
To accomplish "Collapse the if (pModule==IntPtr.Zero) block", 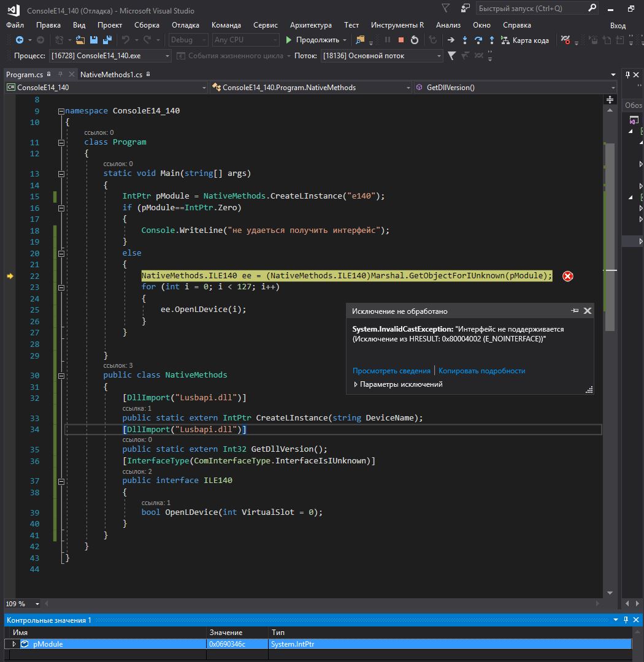I will pos(61,208).
